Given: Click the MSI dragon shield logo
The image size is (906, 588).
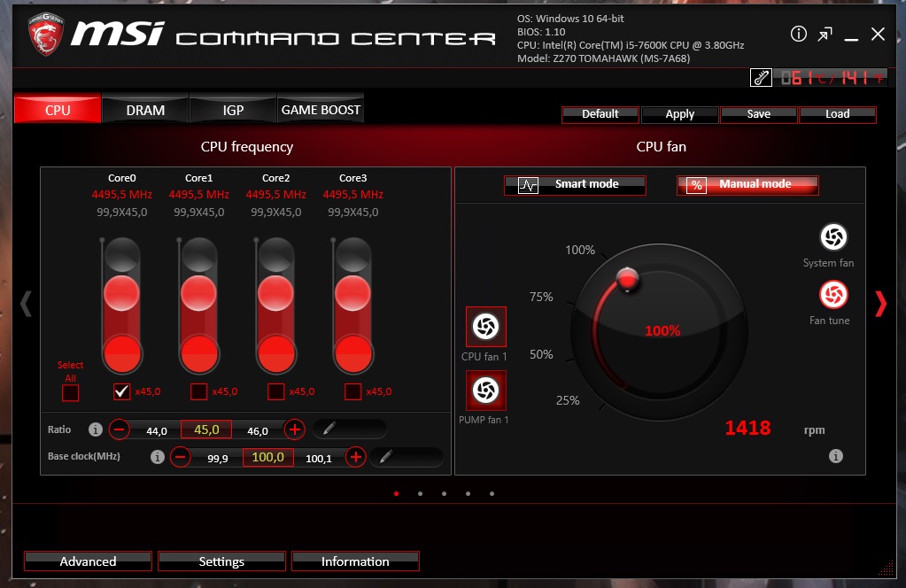Looking at the screenshot, I should pos(45,34).
